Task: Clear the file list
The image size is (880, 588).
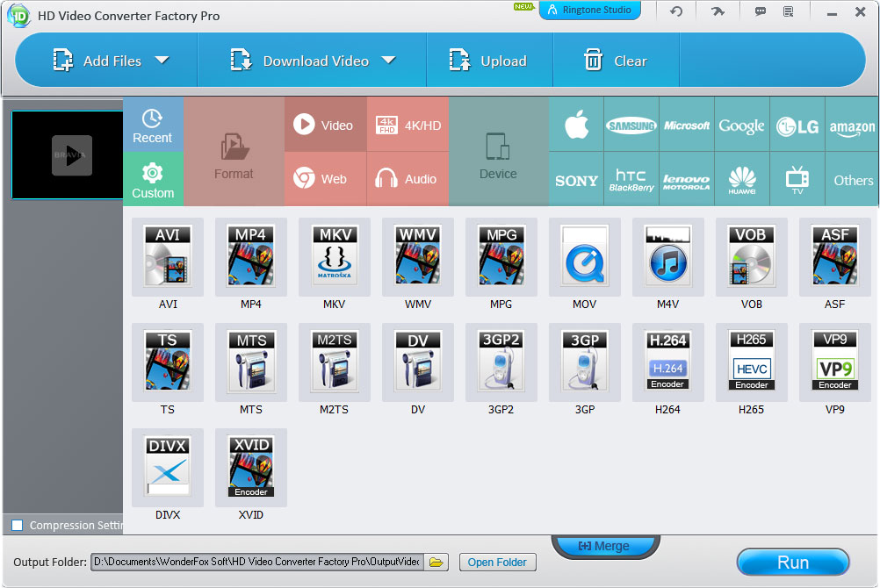Action: (x=616, y=61)
